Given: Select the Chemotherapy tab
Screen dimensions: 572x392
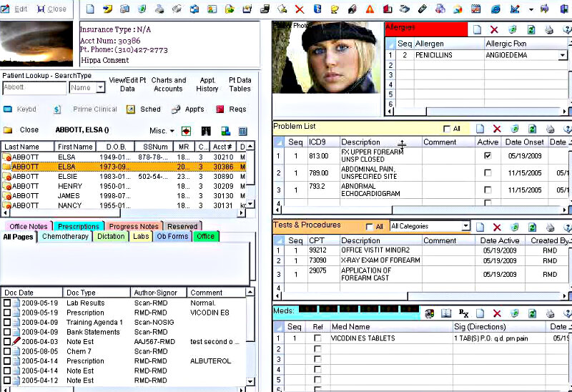Looking at the screenshot, I should 64,237.
